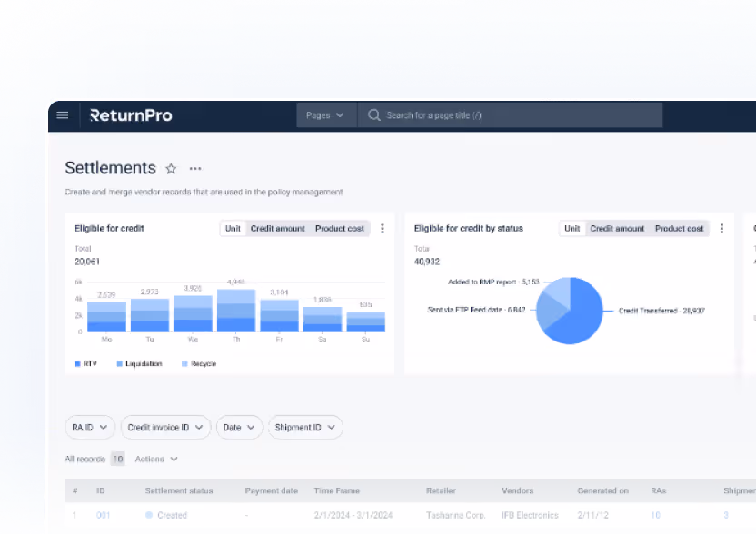Viewport: 756px width, 534px height.
Task: Open the Pages menu in the top bar
Action: [x=325, y=114]
